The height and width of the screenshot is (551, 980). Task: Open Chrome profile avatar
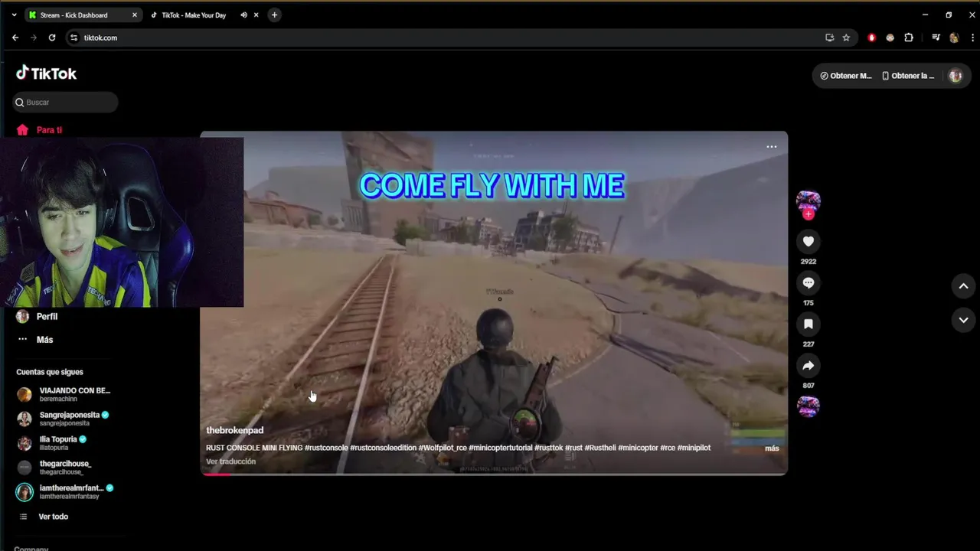(954, 37)
